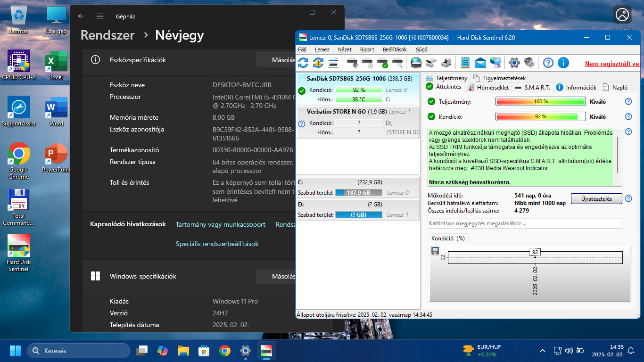Click the globe disk toolbar icon
Viewport: 644px width, 362px height.
416,62
